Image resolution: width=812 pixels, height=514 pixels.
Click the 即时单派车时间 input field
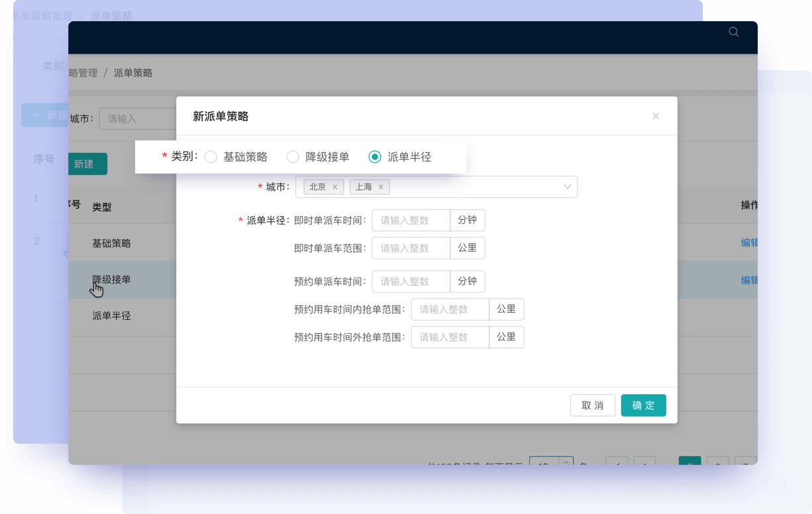[x=411, y=220]
